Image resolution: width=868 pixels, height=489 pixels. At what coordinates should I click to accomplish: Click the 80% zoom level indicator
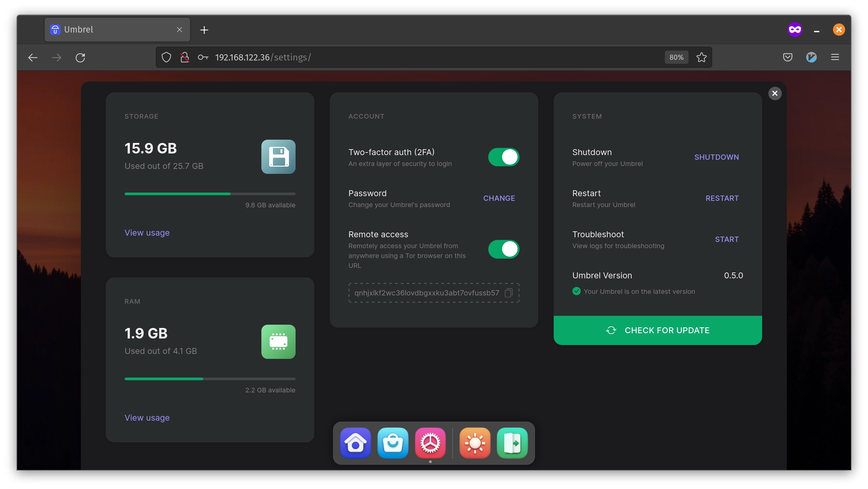point(676,57)
